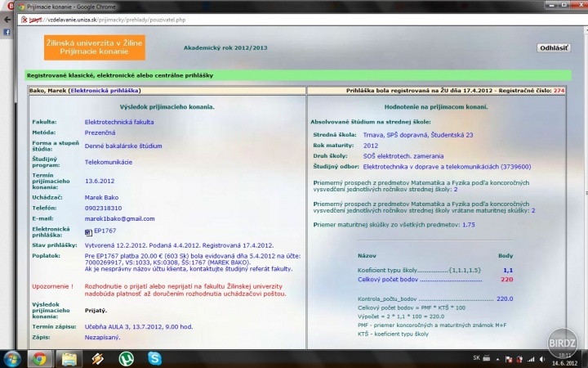The image size is (588, 368).
Task: Click back arrow in the background browser
Action: 7,20
